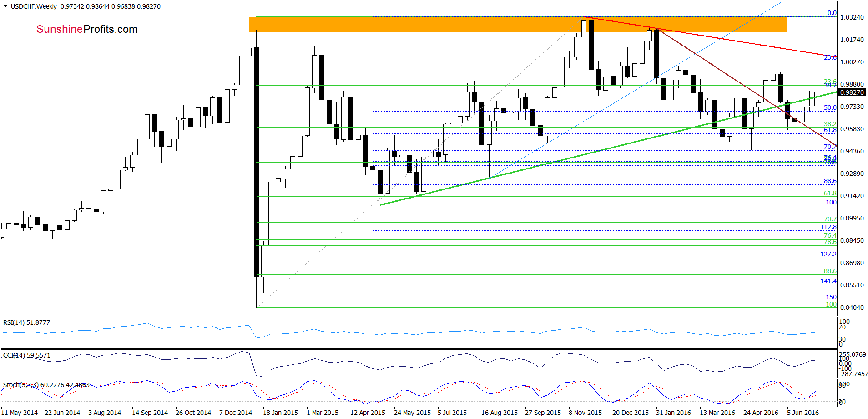Click the 0.91420 price axis label
Screen dimensions: 868x419
click(x=852, y=196)
